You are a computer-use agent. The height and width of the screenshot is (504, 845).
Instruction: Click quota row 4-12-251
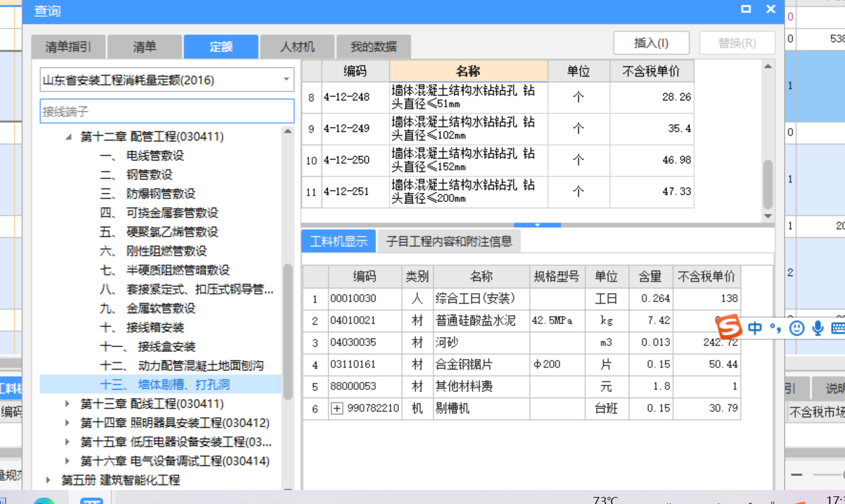[x=498, y=192]
